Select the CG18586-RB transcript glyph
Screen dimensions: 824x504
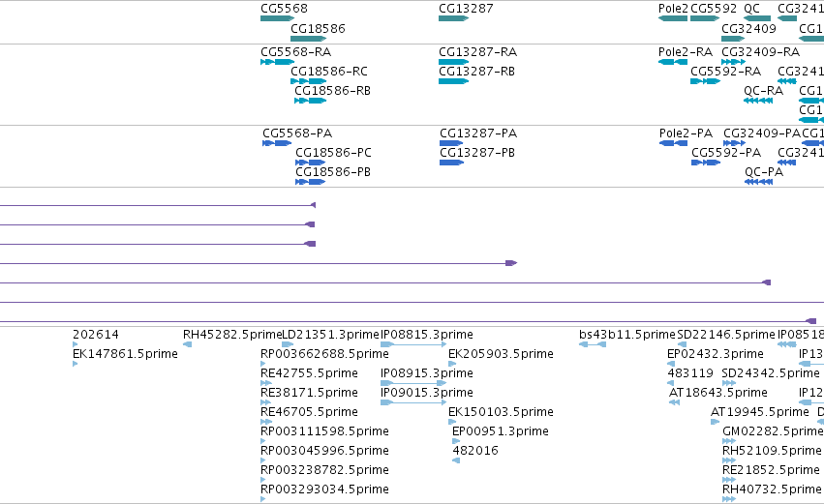pyautogui.click(x=310, y=101)
